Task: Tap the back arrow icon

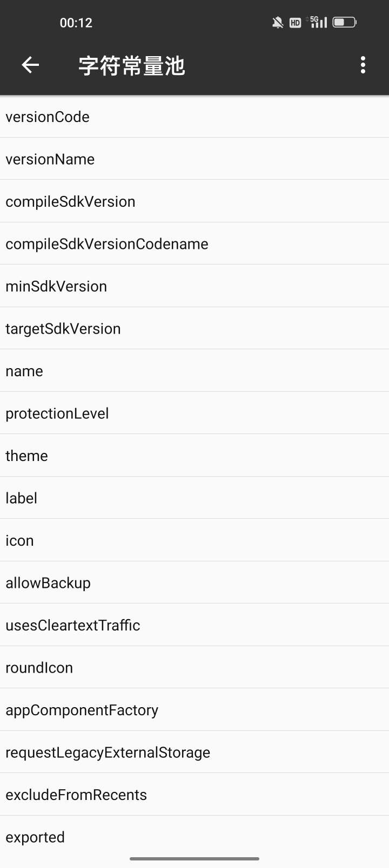Action: (x=30, y=65)
